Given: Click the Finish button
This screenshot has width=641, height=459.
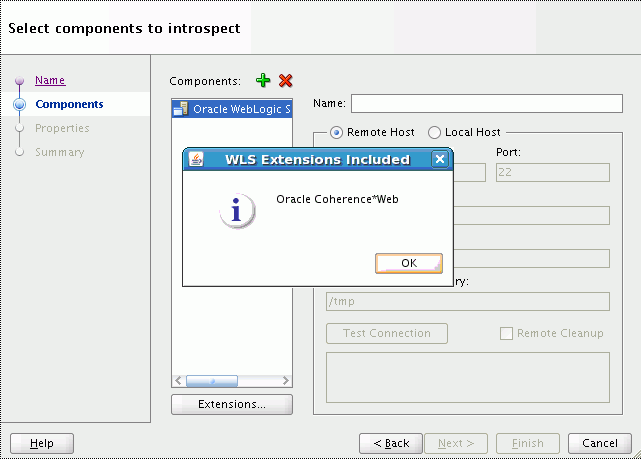Looking at the screenshot, I should [528, 443].
